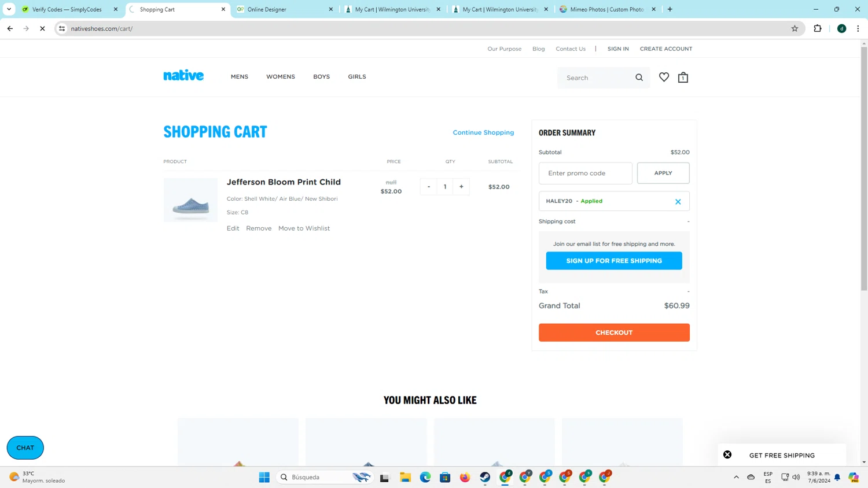This screenshot has width=868, height=488.
Task: Remove the HALEY20 promo code
Action: tap(678, 201)
